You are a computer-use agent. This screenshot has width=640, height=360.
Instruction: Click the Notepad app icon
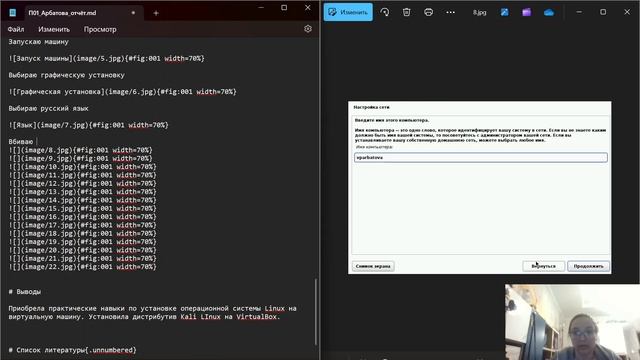point(13,13)
